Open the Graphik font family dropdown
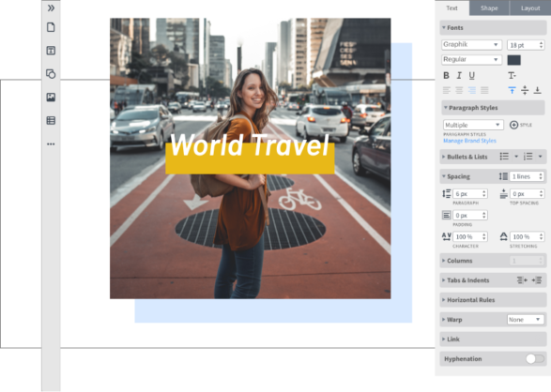The width and height of the screenshot is (551, 392). (471, 45)
